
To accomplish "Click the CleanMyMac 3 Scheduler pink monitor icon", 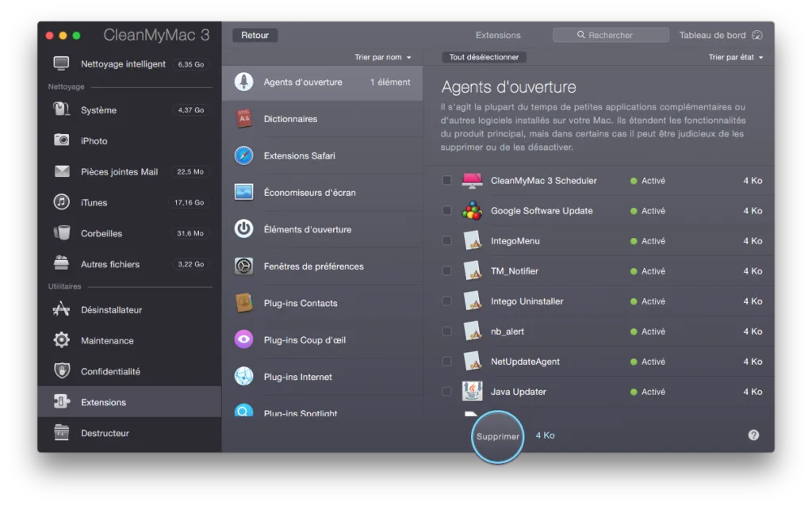I will click(472, 181).
